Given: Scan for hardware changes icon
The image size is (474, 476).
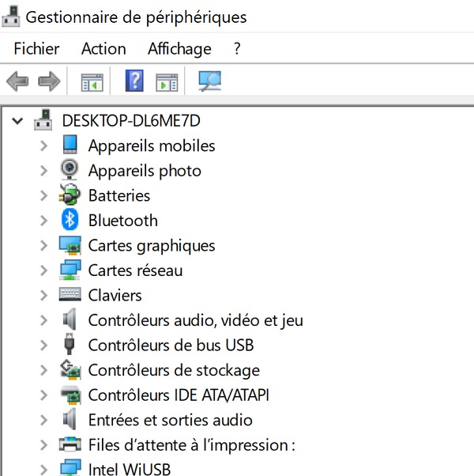Looking at the screenshot, I should point(210,81).
